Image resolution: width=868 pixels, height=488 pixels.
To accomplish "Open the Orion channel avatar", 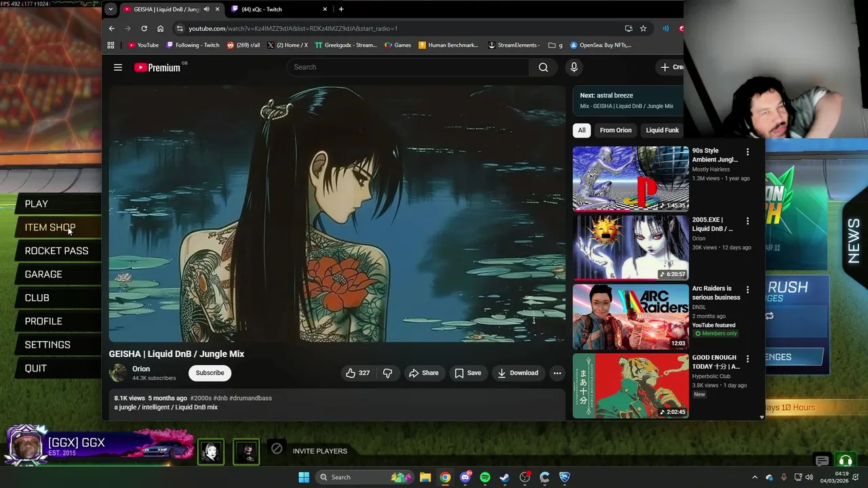I will tap(118, 373).
